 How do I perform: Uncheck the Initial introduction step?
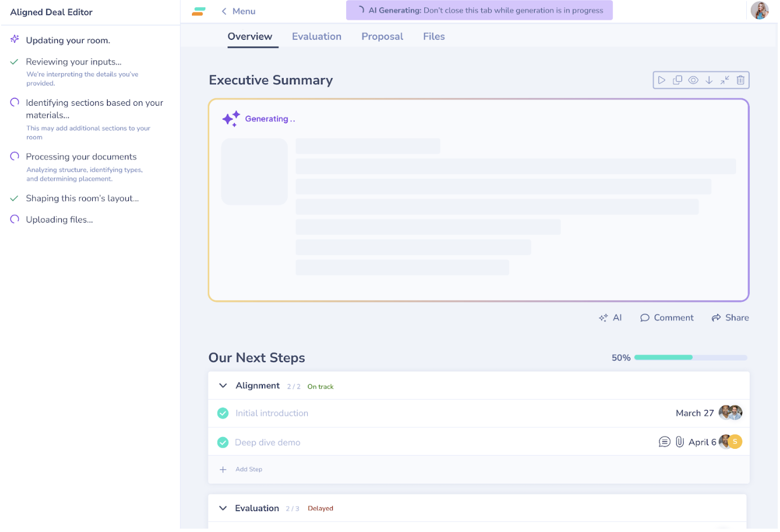pos(223,413)
